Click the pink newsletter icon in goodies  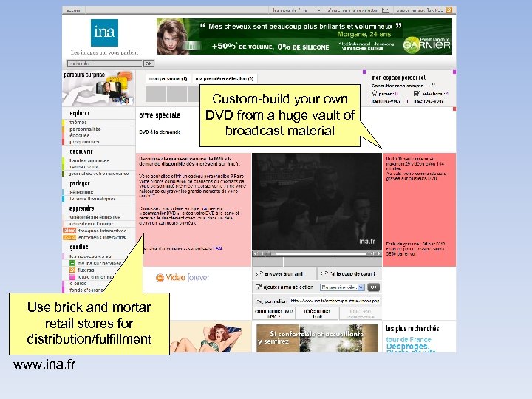(x=72, y=277)
